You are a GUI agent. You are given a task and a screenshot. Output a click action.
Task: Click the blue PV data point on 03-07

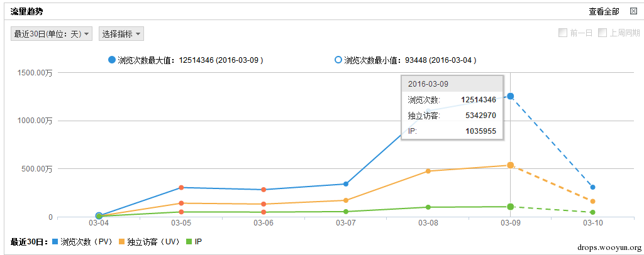[346, 184]
